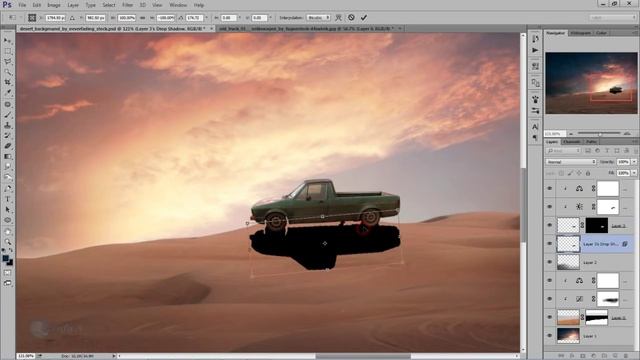Hide the Curves adjustment layer

pos(549,299)
